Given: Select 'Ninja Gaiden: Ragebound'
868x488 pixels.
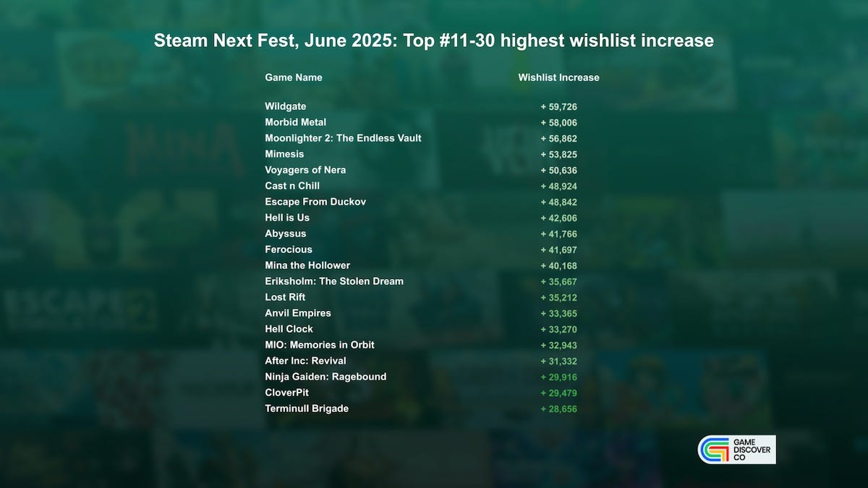Looking at the screenshot, I should click(325, 377).
